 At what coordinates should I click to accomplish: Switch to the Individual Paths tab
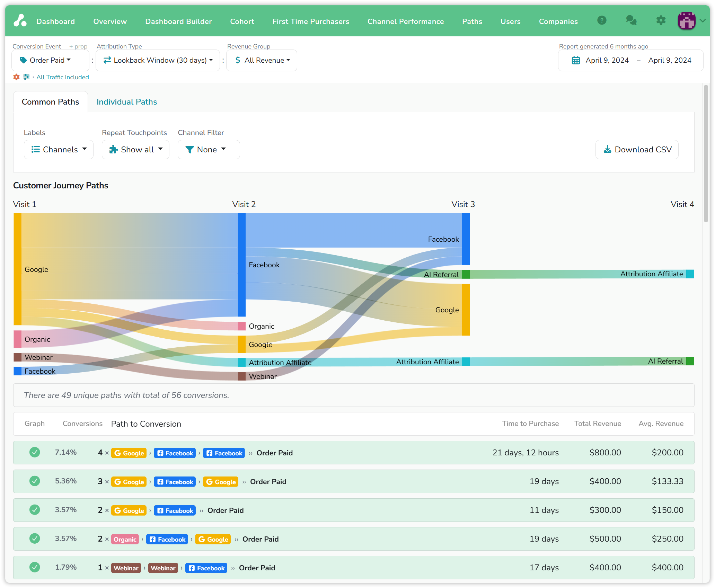(127, 102)
